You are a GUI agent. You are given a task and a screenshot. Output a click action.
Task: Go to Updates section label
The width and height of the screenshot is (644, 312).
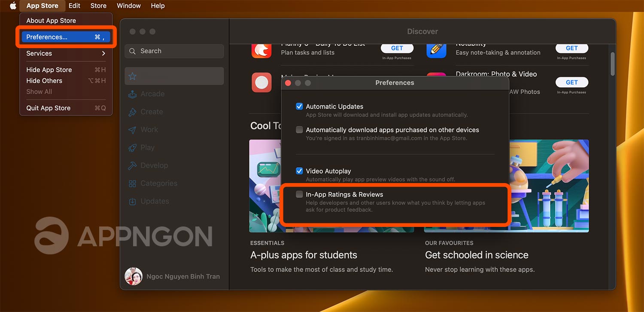(155, 201)
